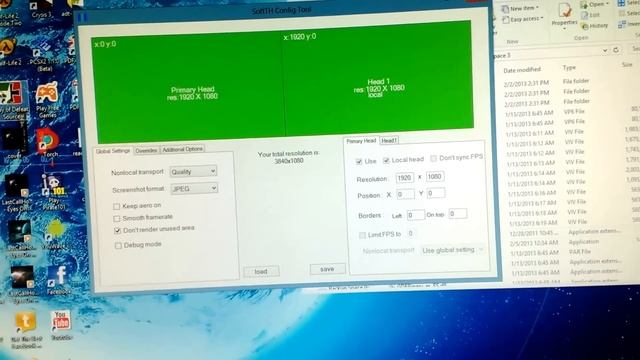
Task: Open the green Android icon desktop shortcut
Action: coord(56,235)
